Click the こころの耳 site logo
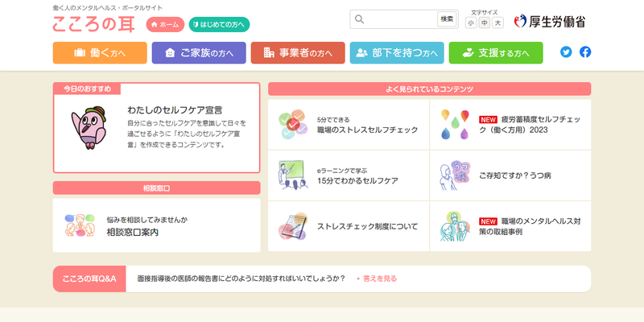The width and height of the screenshot is (644, 322). pos(94,24)
